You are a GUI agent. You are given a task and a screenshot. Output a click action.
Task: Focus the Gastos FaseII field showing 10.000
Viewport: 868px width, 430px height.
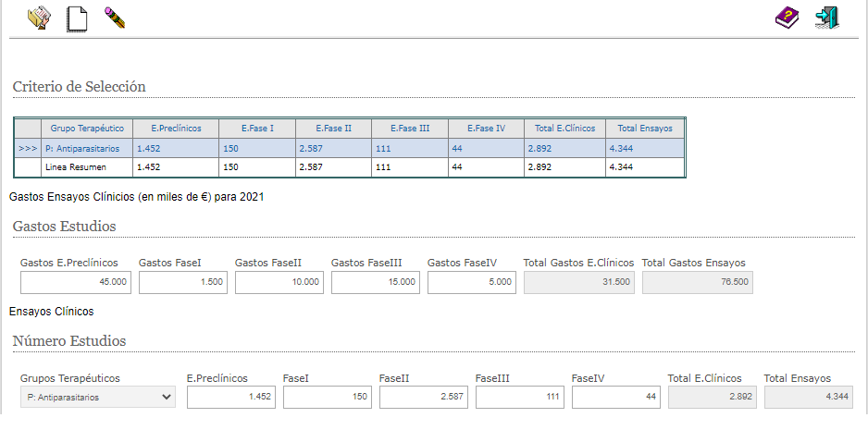279,282
